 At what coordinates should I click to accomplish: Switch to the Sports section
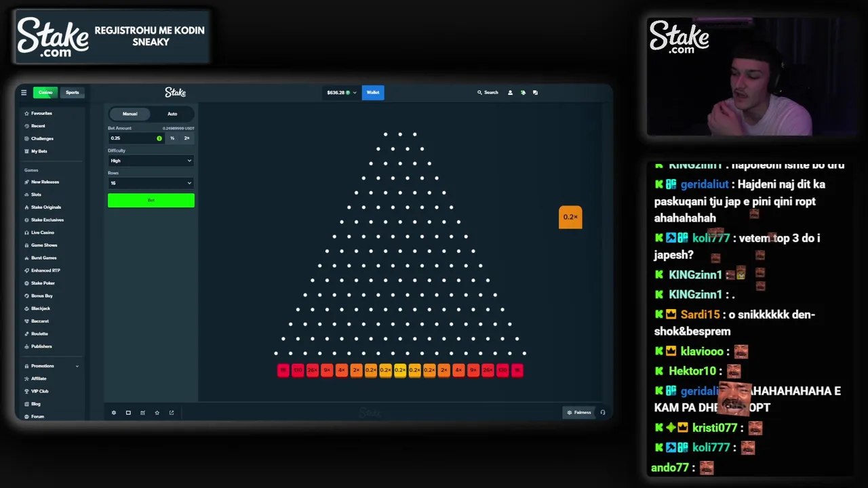73,92
